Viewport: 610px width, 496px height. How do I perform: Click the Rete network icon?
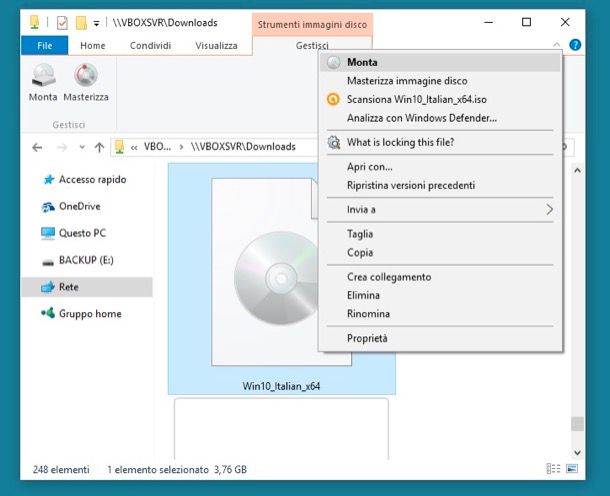(48, 287)
